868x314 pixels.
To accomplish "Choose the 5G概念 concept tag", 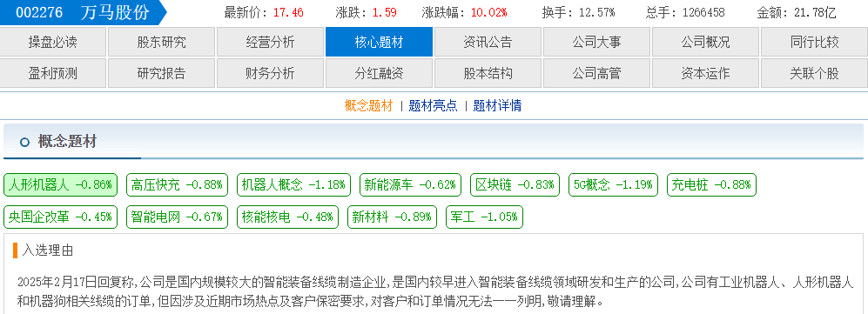I will 614,184.
